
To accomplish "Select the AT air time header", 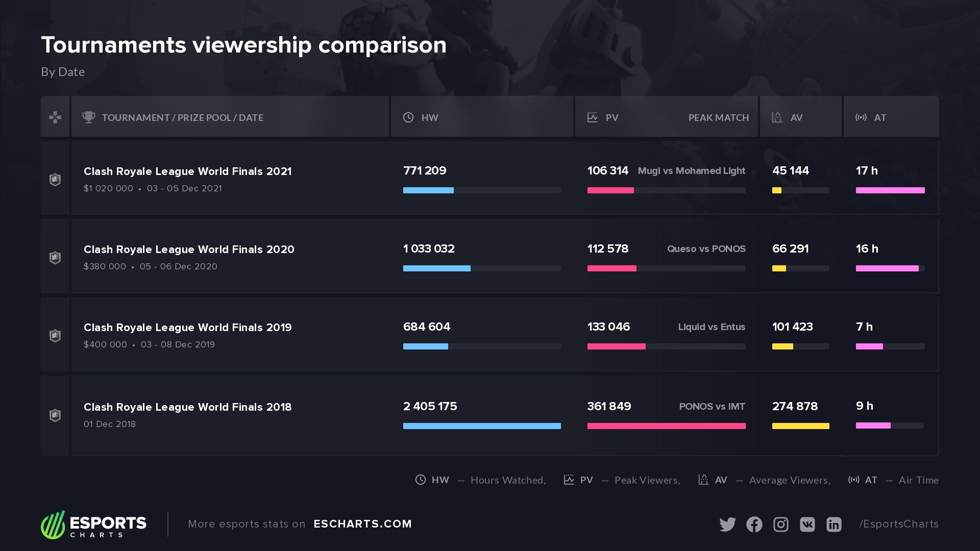I will [x=880, y=117].
